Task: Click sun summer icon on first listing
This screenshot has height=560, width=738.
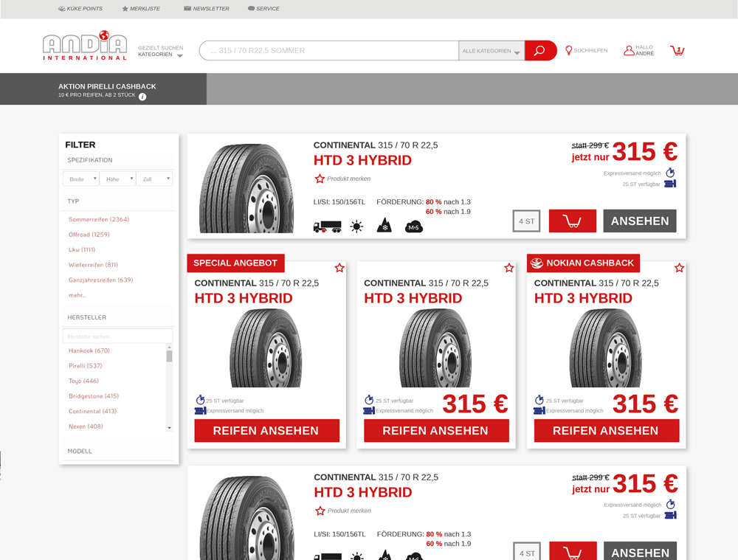Action: tap(356, 227)
